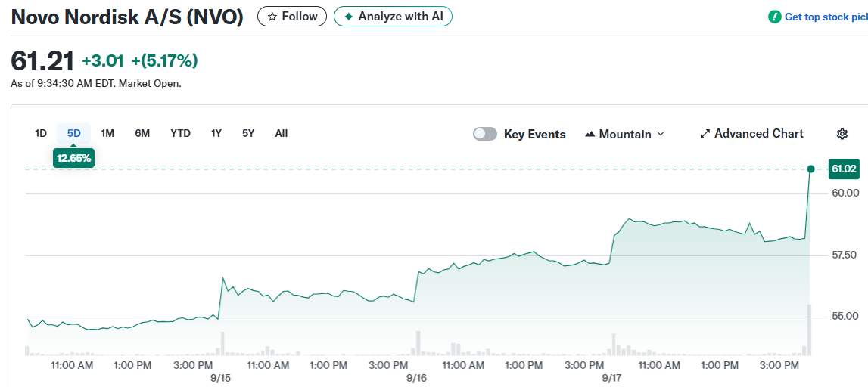Screen dimensions: 868x387
Task: Choose the YTD range tab
Action: tap(180, 133)
